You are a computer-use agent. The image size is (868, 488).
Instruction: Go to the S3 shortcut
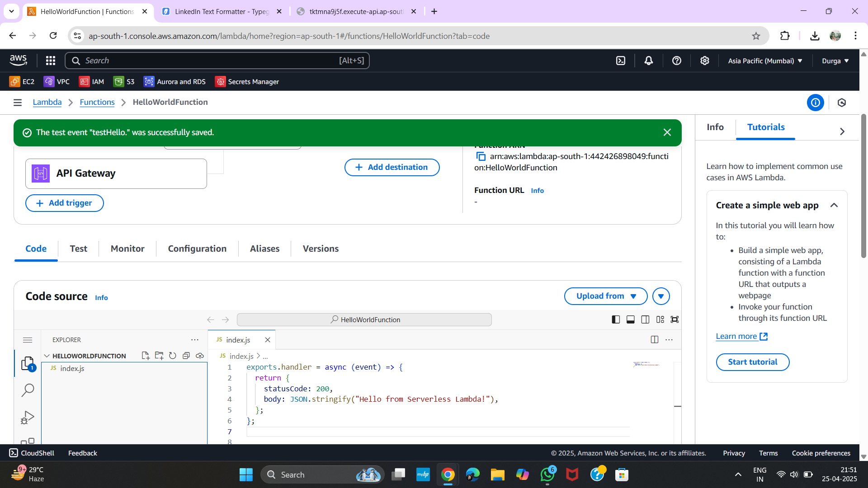124,82
